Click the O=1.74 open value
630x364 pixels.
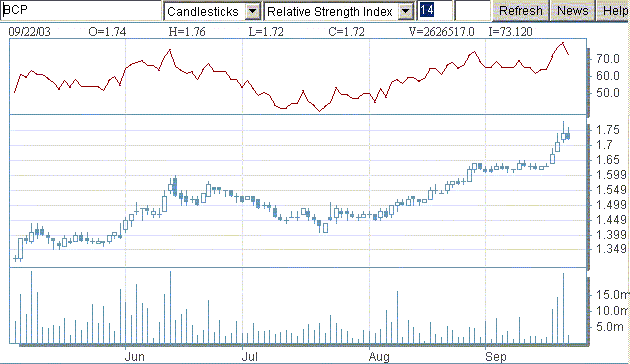[x=107, y=31]
